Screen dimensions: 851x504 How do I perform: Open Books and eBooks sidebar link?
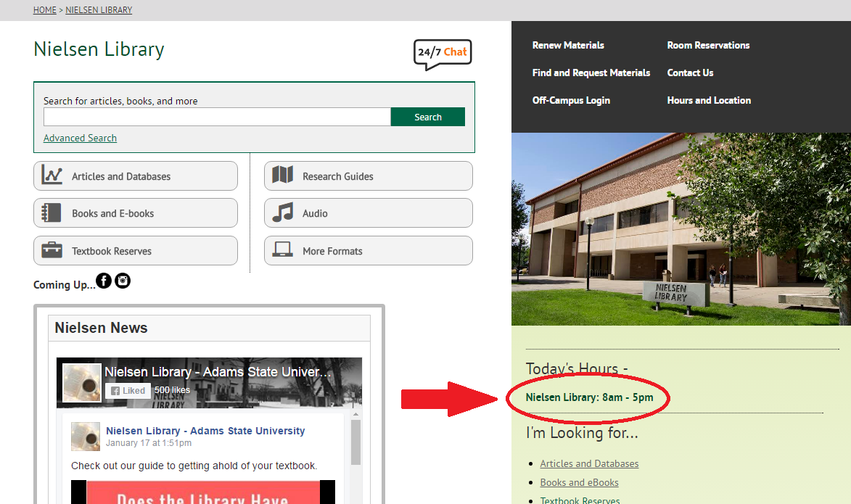click(579, 482)
